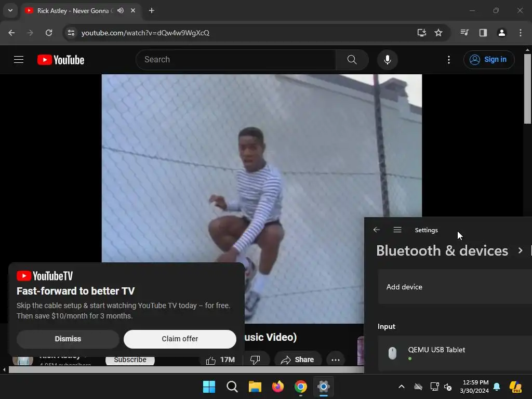Mute tab via speaker icon
This screenshot has height=399, width=532.
(x=121, y=10)
